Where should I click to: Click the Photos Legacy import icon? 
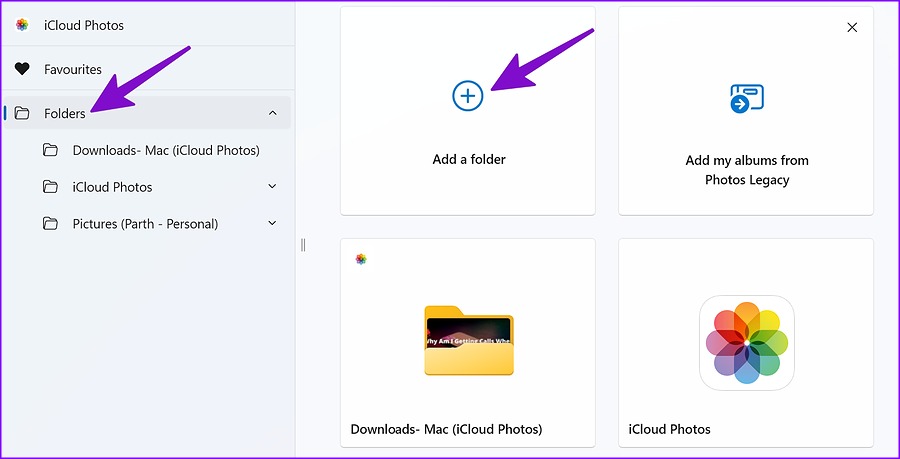(x=747, y=98)
